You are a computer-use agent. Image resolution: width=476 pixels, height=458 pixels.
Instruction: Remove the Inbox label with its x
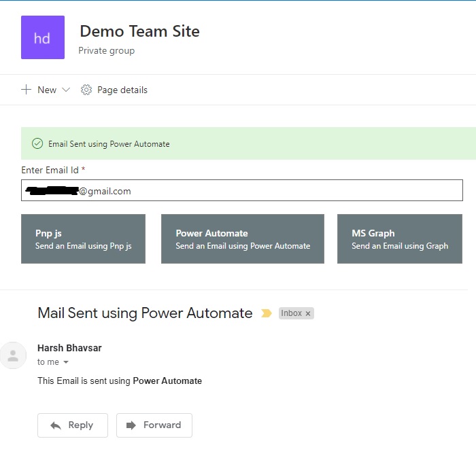tap(308, 314)
